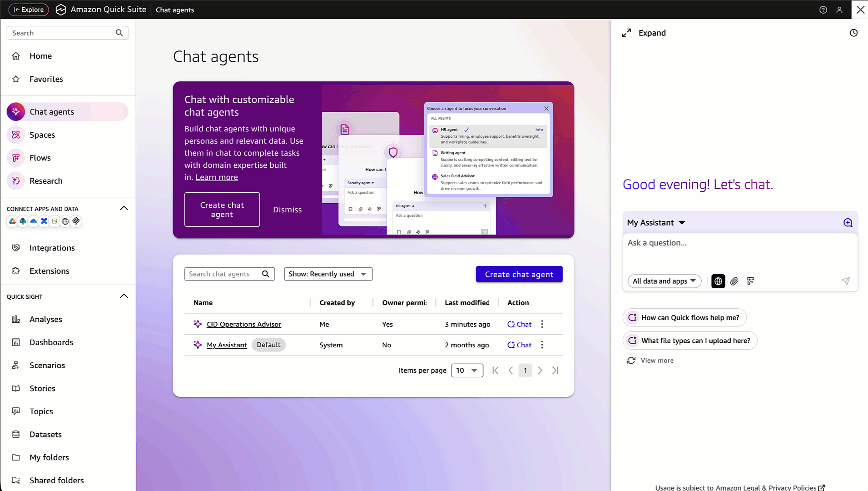Image resolution: width=868 pixels, height=491 pixels.
Task: Attach a file with the paperclip icon
Action: tap(734, 281)
